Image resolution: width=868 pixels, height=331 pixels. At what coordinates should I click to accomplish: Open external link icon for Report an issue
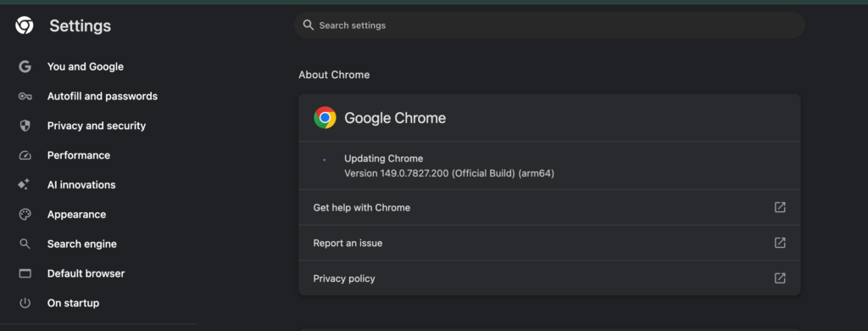[x=780, y=243]
